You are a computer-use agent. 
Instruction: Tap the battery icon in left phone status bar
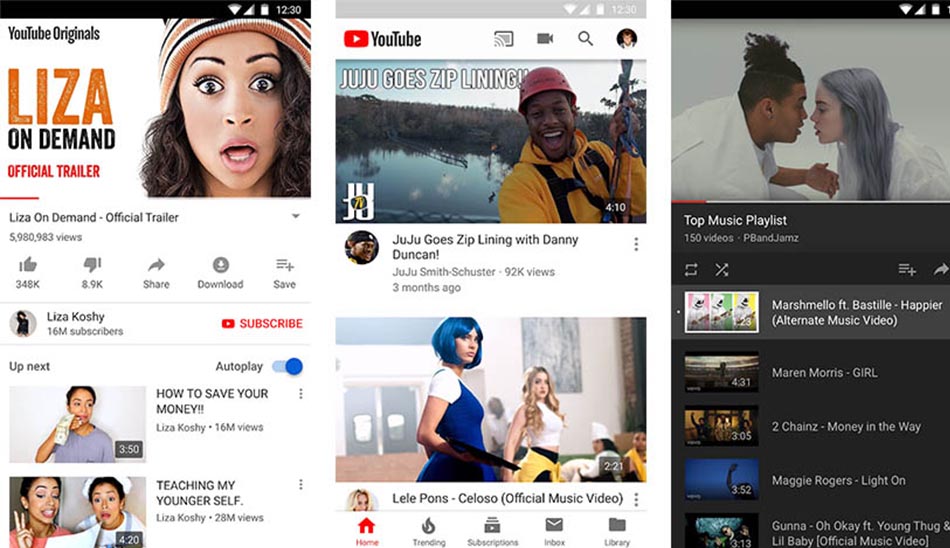[x=265, y=10]
